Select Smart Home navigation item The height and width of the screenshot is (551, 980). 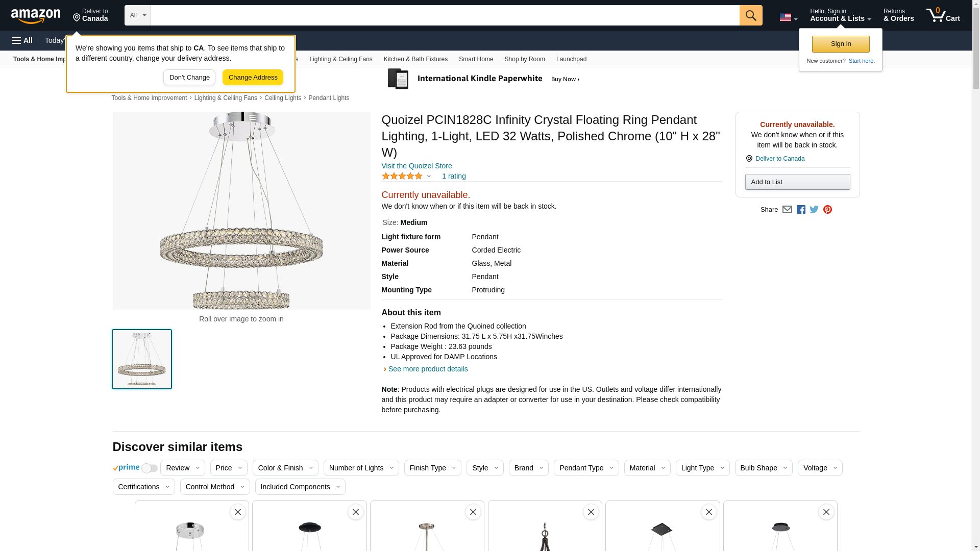(476, 59)
